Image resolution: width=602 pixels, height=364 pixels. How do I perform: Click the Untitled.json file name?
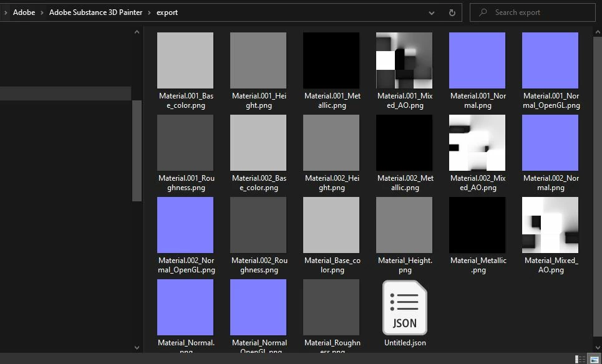[405, 343]
